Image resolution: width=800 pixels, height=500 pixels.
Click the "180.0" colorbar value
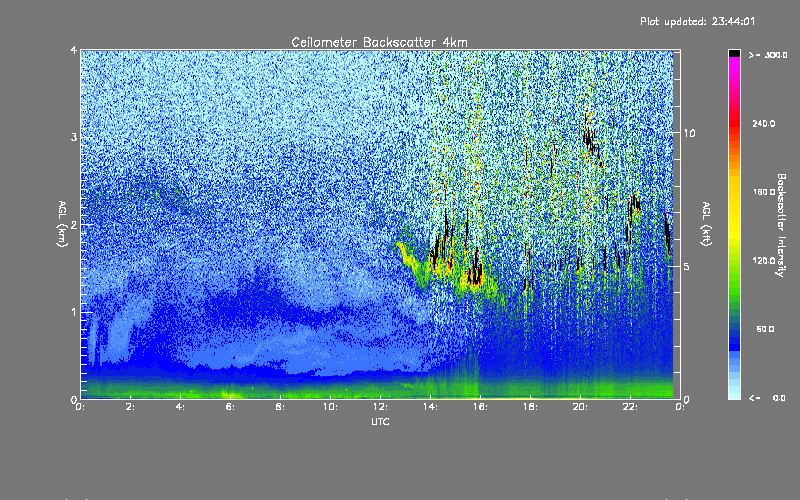(764, 192)
